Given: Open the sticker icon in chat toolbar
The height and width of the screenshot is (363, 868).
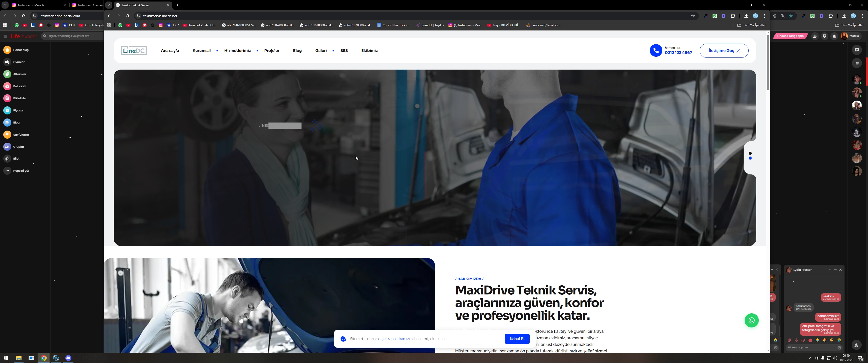Looking at the screenshot, I should pos(803,340).
